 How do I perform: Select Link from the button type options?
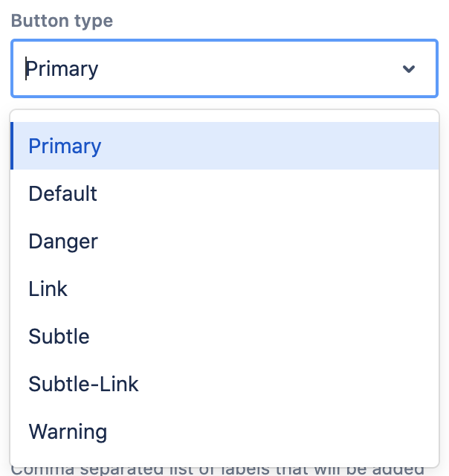(48, 289)
